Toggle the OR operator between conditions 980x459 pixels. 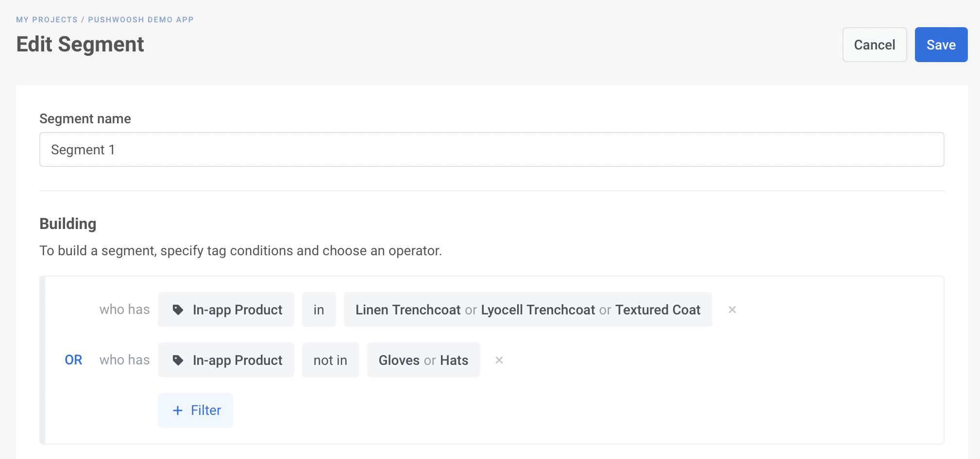click(x=73, y=360)
